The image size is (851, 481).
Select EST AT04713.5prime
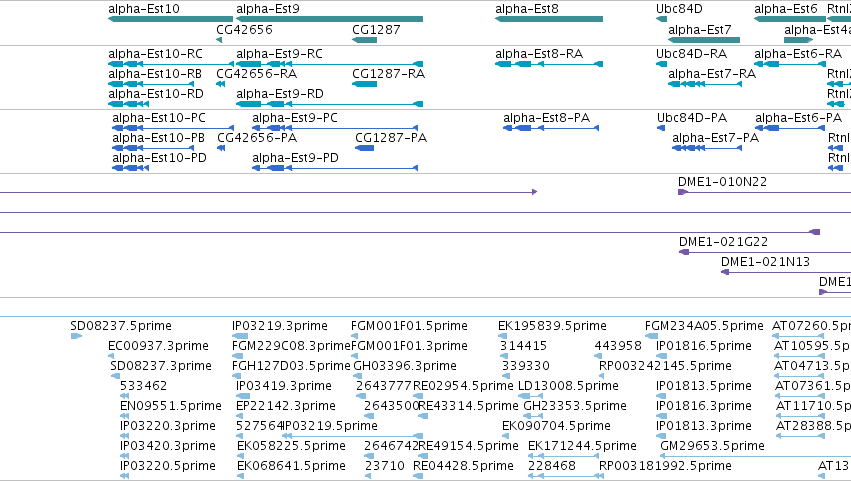(799, 376)
